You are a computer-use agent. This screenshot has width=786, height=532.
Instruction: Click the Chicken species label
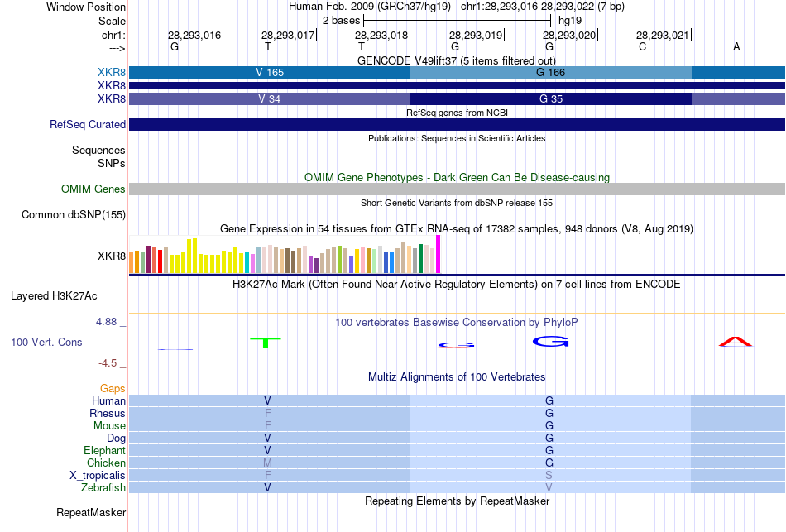coord(106,463)
